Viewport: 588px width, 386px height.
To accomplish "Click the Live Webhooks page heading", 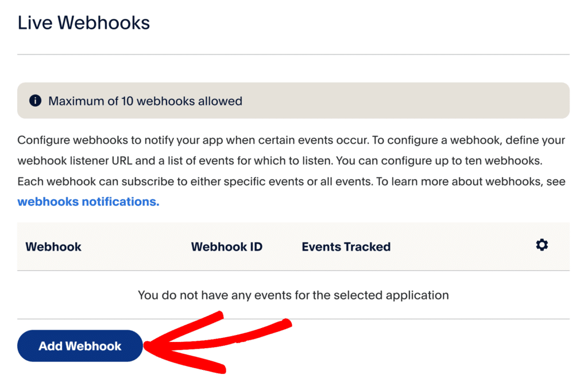I will pos(84,23).
